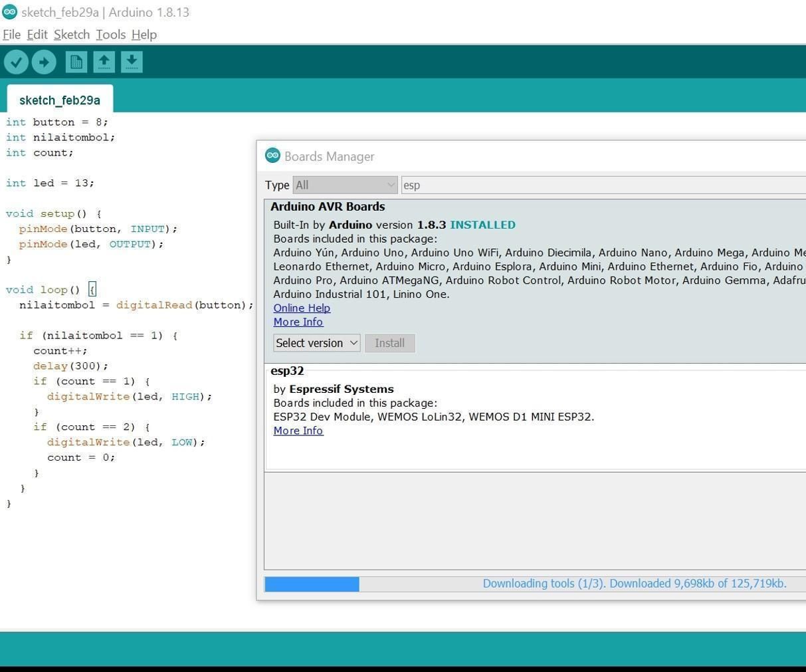The height and width of the screenshot is (672, 806).
Task: Open More Info link under esp32 package
Action: point(298,431)
